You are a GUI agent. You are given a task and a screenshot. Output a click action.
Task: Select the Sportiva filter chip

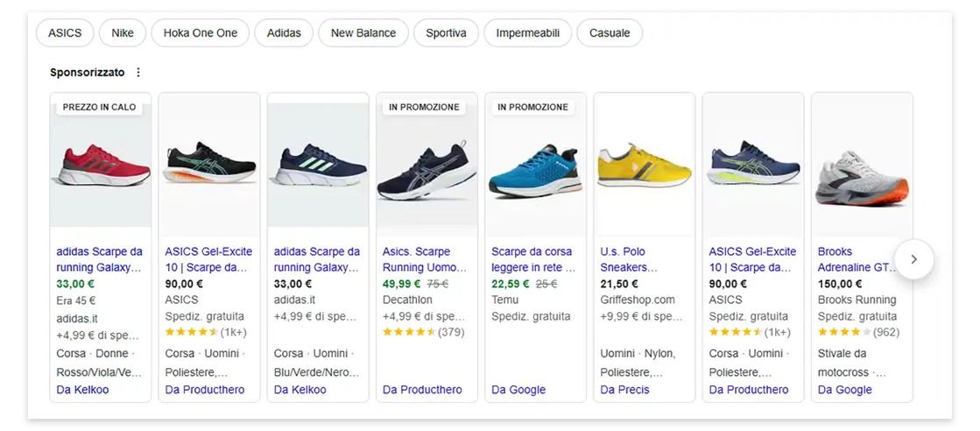[447, 33]
